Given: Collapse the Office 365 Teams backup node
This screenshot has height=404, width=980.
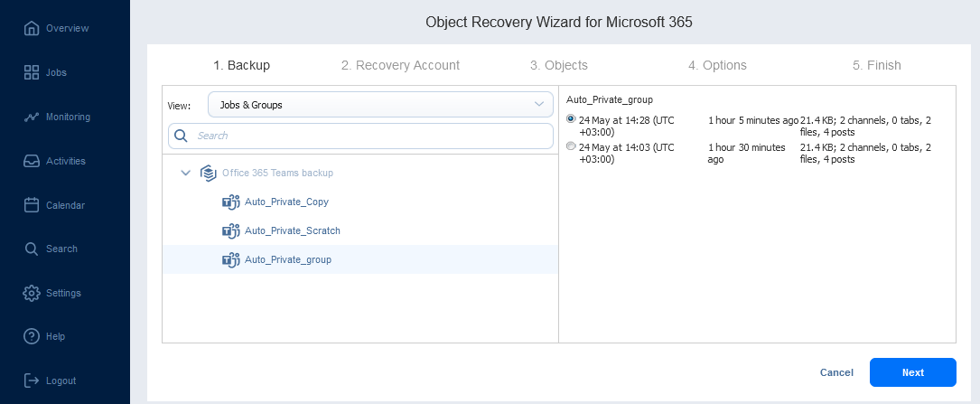Looking at the screenshot, I should pos(186,173).
